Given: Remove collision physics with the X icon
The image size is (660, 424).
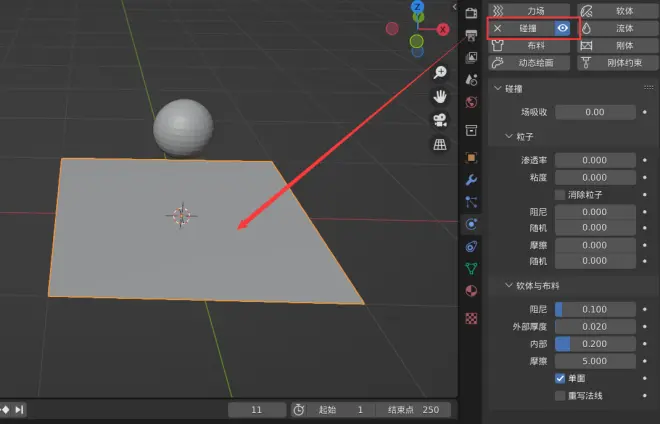Looking at the screenshot, I should 498,28.
